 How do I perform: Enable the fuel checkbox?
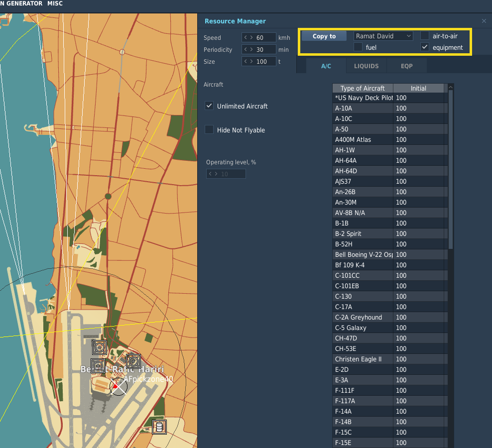pos(358,47)
